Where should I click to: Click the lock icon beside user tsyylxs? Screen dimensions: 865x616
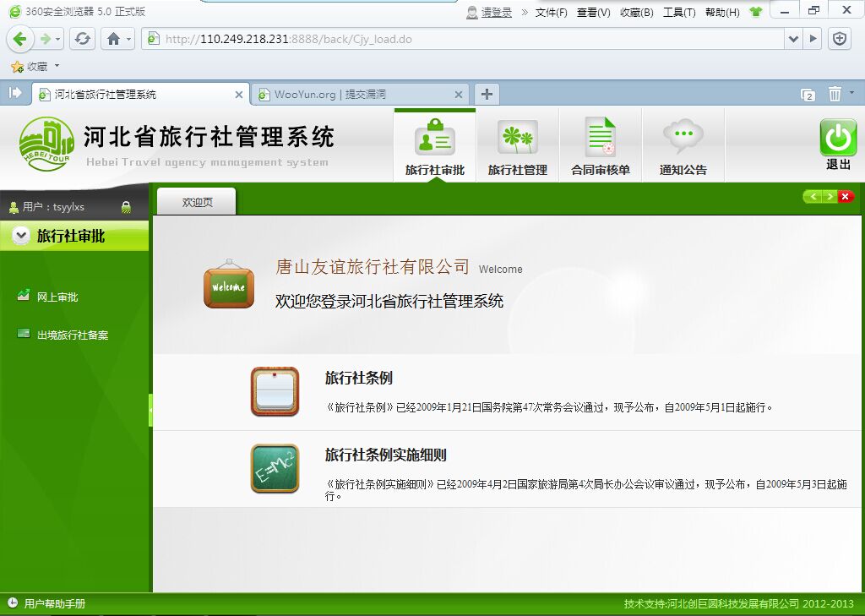[126, 207]
